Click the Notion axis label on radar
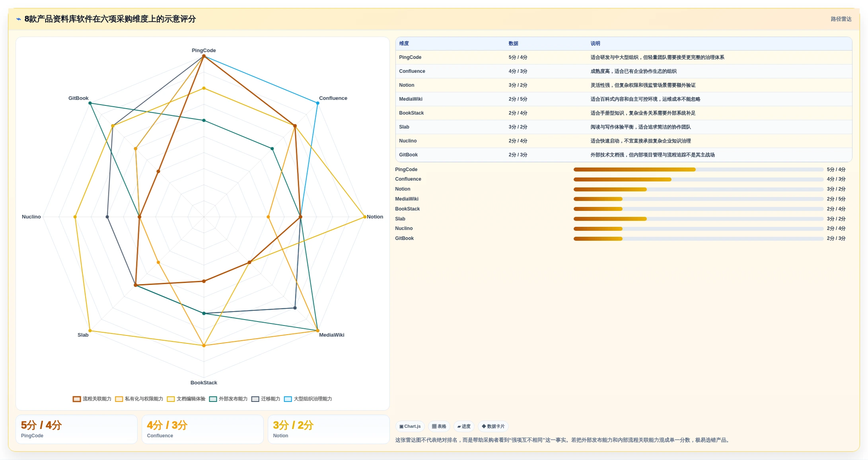Viewport: 868px width, 460px height. pyautogui.click(x=375, y=217)
